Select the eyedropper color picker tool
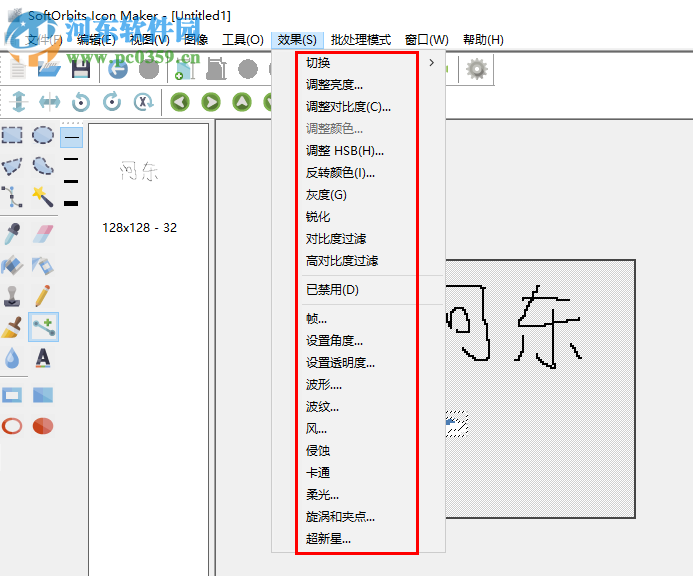Screen dimensions: 693x576 (12, 234)
